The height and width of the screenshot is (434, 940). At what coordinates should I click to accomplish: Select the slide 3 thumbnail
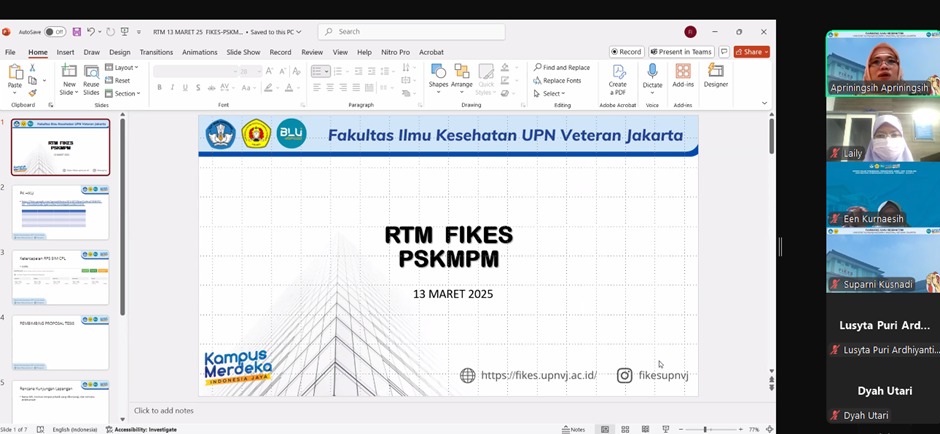click(x=61, y=277)
